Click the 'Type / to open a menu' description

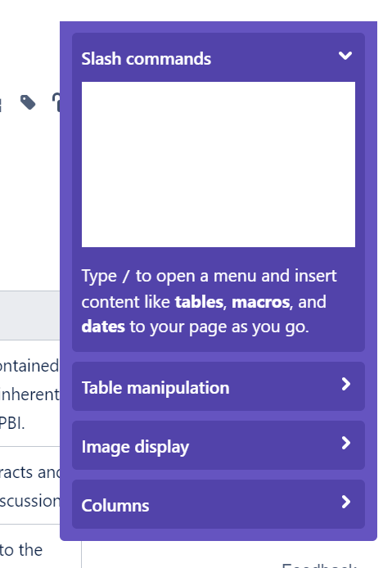[209, 301]
